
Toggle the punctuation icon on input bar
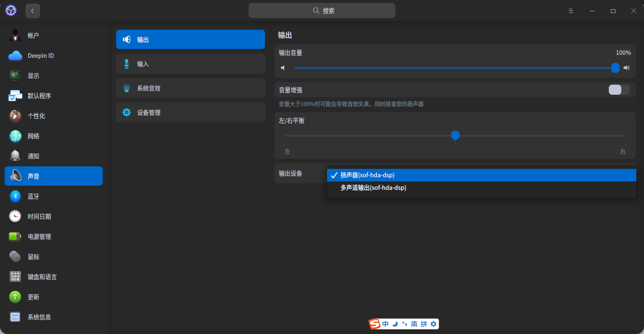(x=405, y=324)
